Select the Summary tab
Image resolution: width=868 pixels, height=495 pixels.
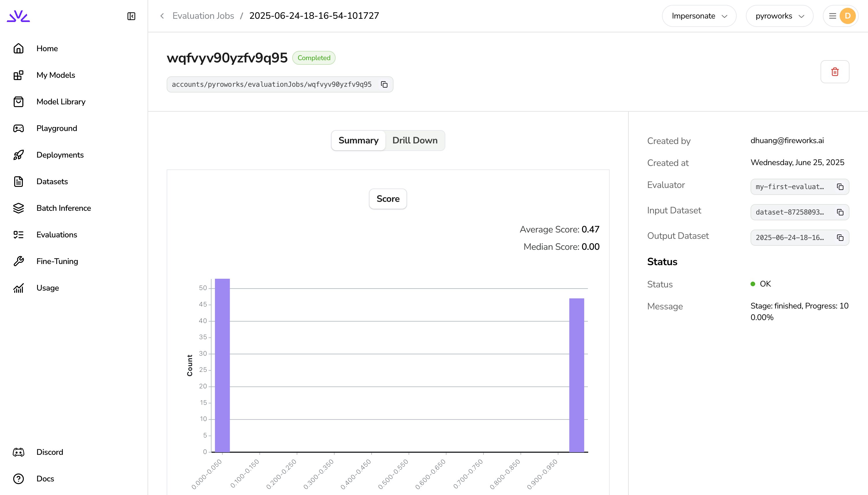tap(358, 141)
